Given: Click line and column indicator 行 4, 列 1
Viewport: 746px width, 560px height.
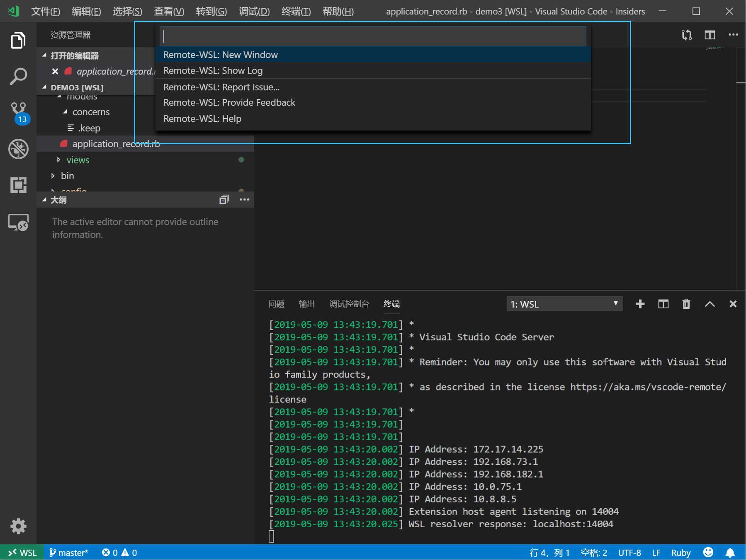Looking at the screenshot, I should point(549,553).
